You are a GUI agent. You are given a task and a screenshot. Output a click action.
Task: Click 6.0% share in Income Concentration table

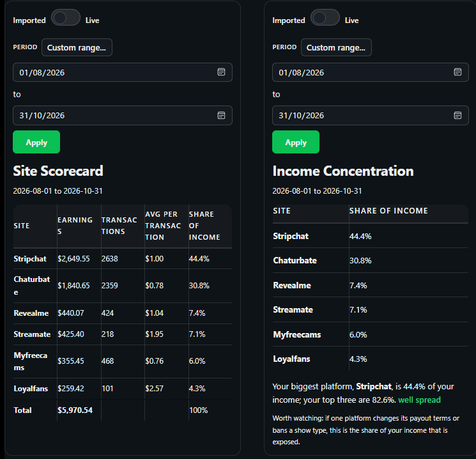click(358, 334)
